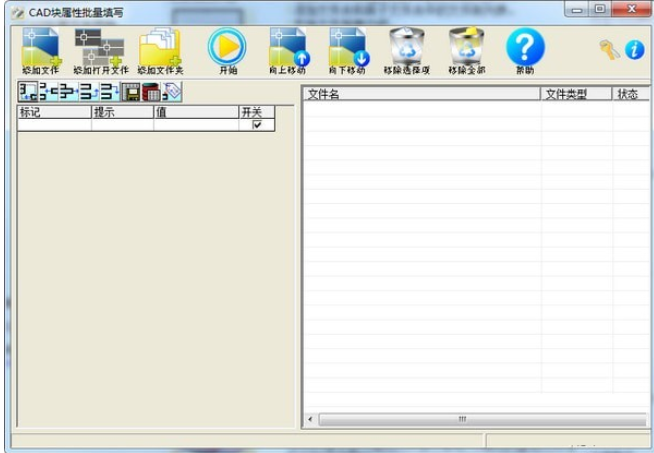This screenshot has height=453, width=654.
Task: Click the 添加文件 (Add File) icon
Action: tap(41, 48)
